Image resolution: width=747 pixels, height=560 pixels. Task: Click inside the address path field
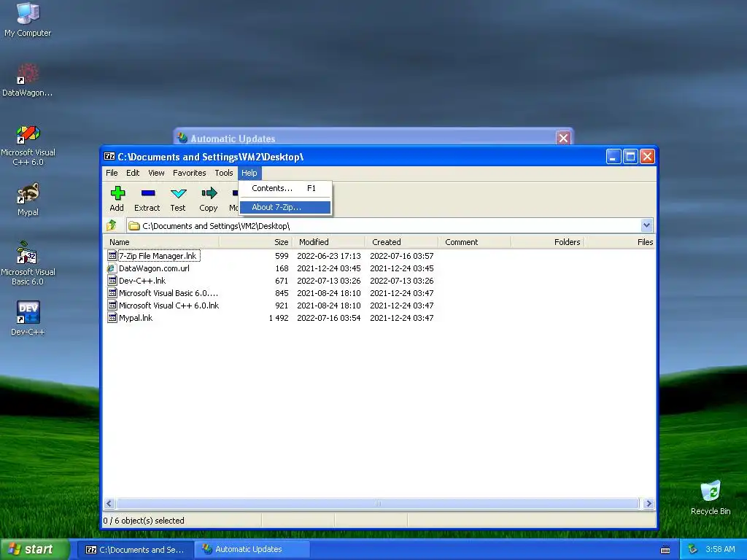[x=384, y=225]
